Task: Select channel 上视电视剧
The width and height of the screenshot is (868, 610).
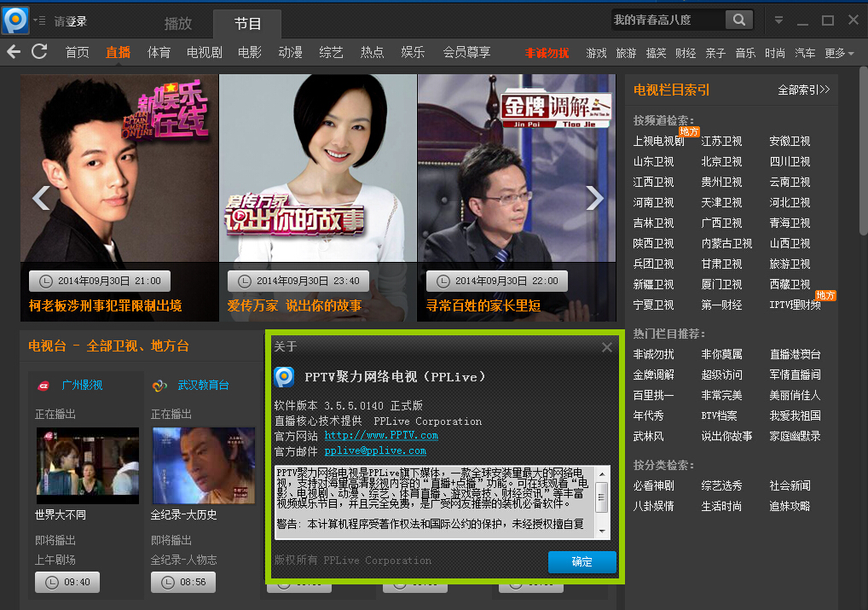Action: click(x=659, y=142)
